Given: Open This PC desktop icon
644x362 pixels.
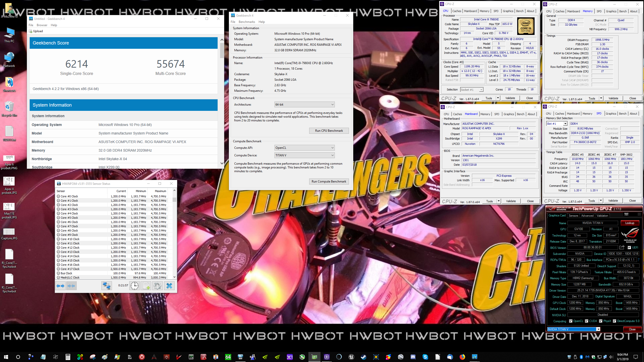Looking at the screenshot, I should click(9, 35).
